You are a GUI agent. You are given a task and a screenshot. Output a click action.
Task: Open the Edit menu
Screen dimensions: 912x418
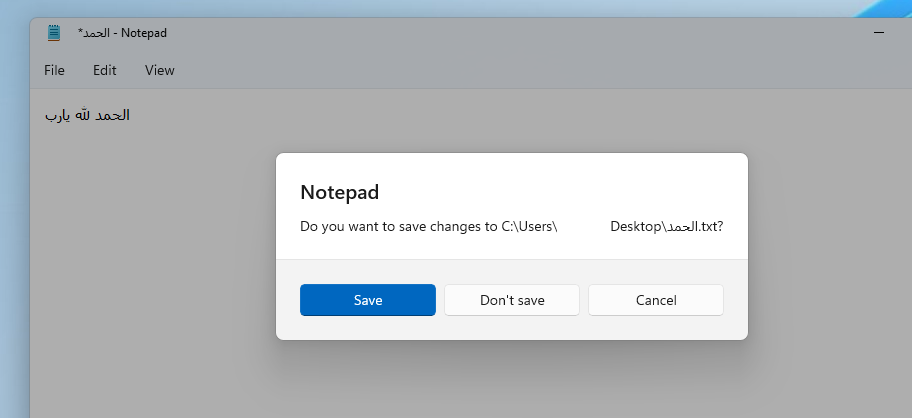pyautogui.click(x=105, y=70)
